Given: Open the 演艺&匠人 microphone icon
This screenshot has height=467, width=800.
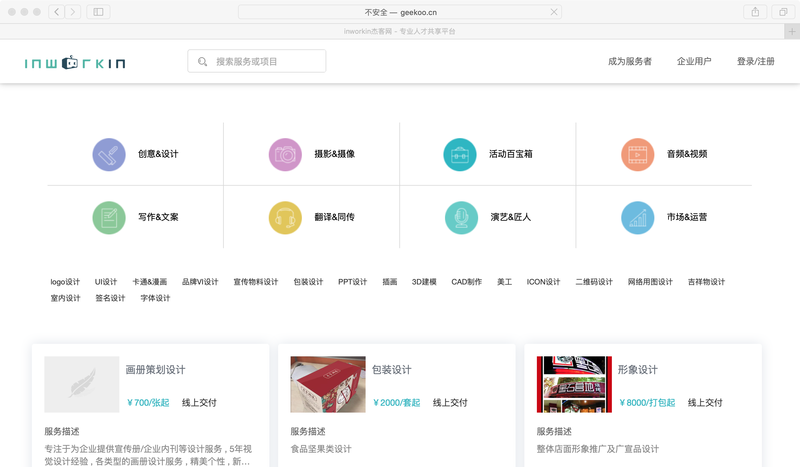Looking at the screenshot, I should (461, 218).
